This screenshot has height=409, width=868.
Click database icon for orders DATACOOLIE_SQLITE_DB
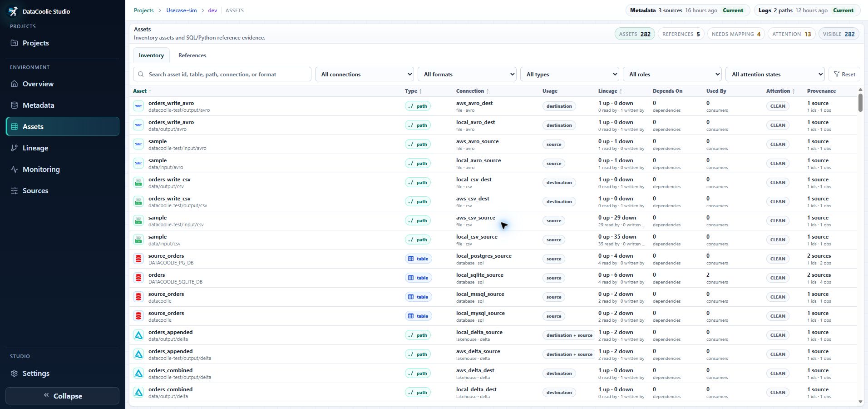(138, 278)
